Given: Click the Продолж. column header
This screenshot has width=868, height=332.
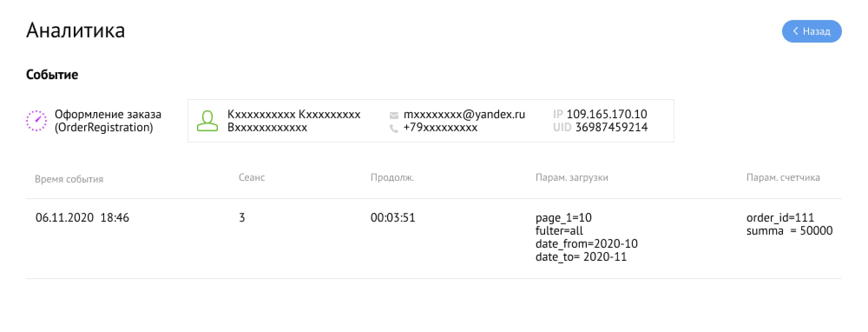Looking at the screenshot, I should point(392,177).
